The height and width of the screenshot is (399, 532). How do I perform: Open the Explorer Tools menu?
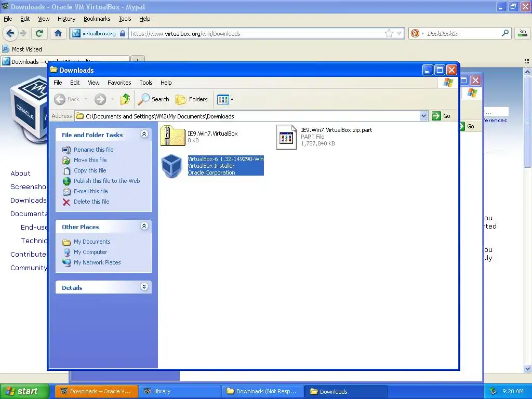(x=146, y=83)
